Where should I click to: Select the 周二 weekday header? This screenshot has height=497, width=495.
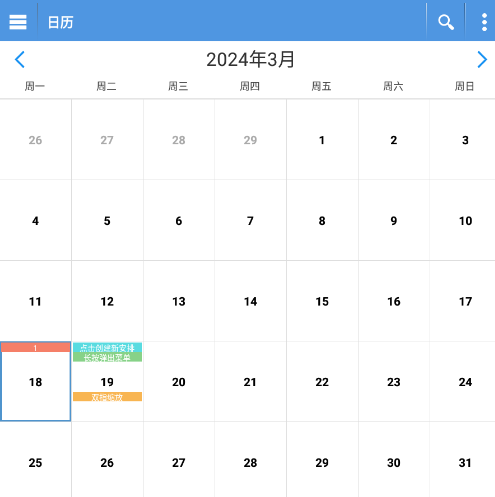[x=106, y=87]
